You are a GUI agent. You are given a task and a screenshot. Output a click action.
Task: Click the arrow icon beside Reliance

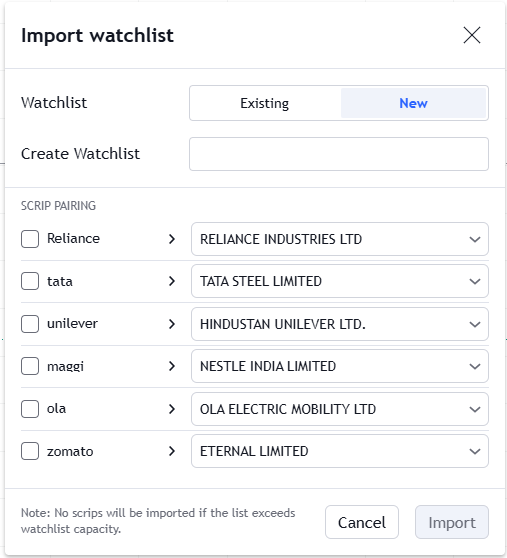(x=172, y=239)
